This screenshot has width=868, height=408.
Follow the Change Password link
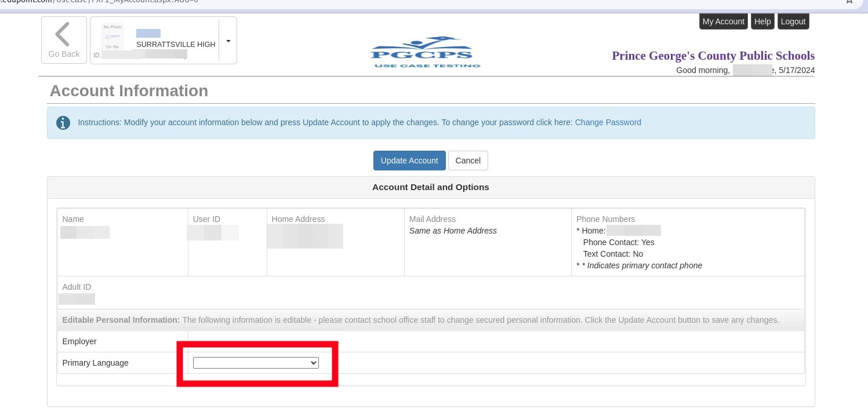tap(608, 122)
